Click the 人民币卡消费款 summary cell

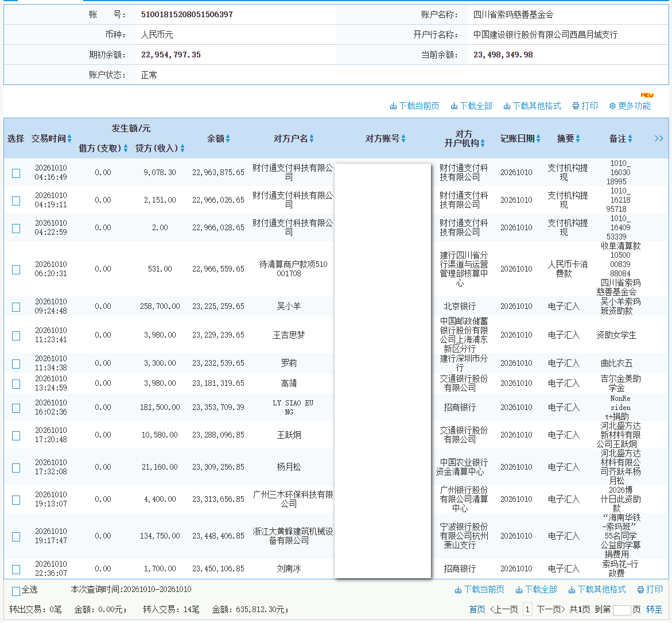pyautogui.click(x=568, y=269)
